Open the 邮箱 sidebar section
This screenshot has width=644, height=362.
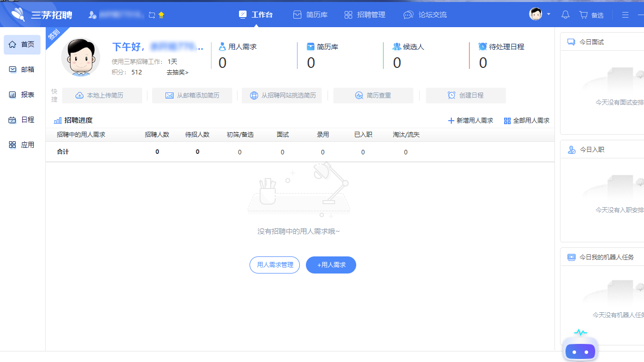pos(22,69)
